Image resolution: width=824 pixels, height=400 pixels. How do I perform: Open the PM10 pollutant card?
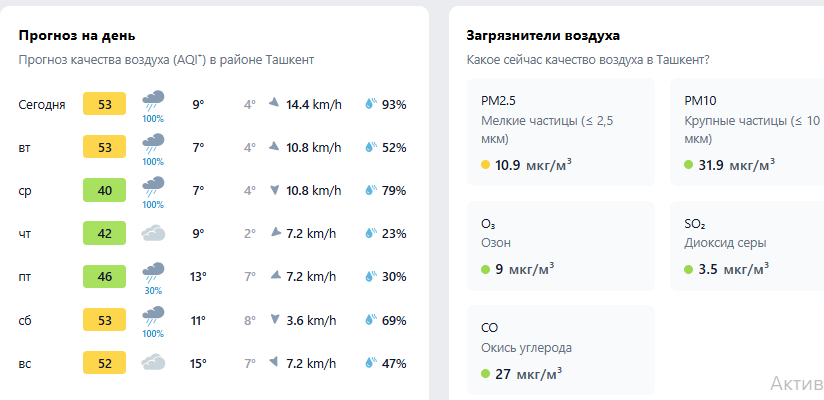pos(746,132)
